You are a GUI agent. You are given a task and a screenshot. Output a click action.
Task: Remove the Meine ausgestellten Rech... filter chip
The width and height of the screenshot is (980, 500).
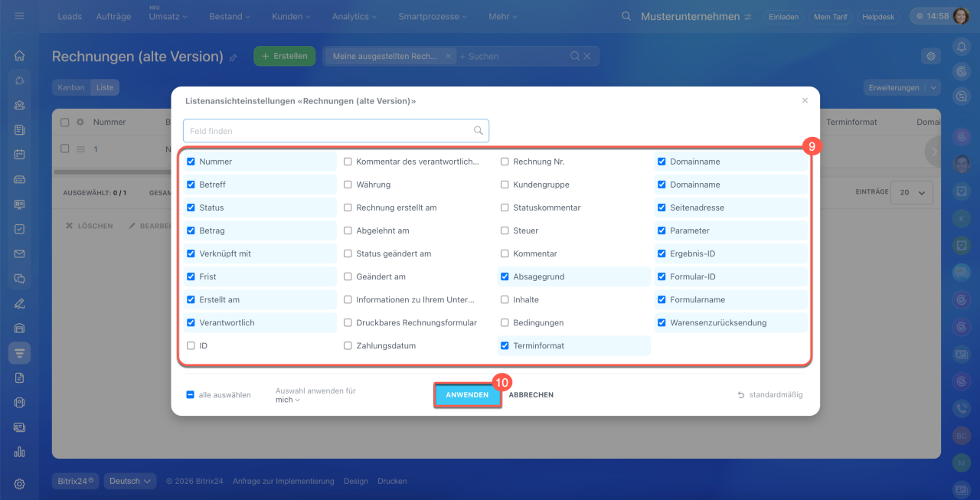[448, 56]
